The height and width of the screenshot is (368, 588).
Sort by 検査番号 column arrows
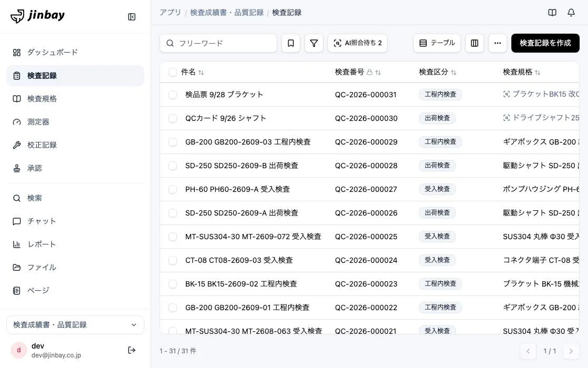click(x=378, y=73)
